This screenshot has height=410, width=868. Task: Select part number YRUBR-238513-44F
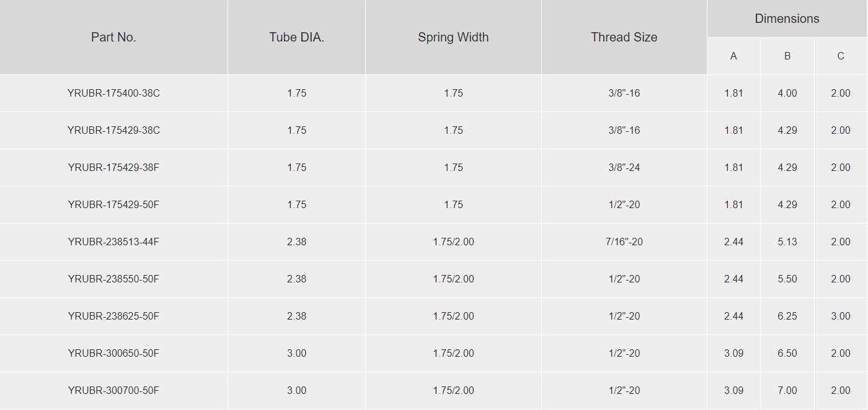coord(113,242)
